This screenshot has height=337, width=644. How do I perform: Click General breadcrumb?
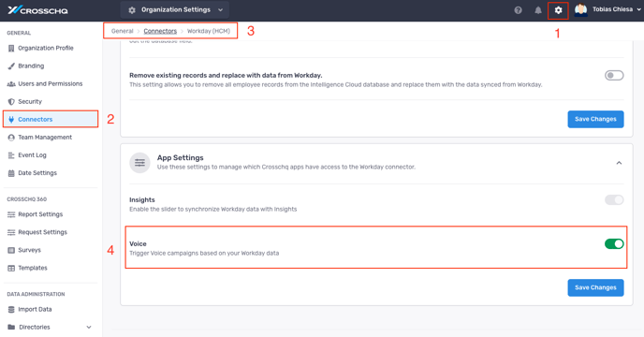123,31
